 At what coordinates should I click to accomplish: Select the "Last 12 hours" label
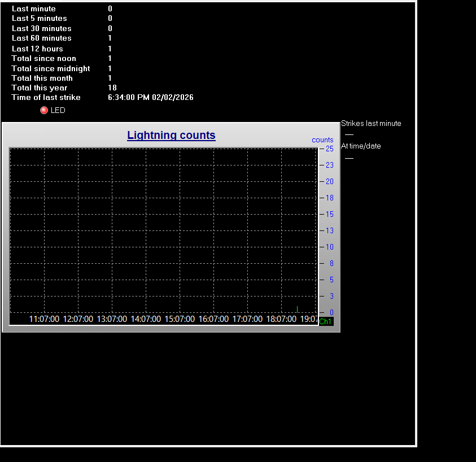pos(37,49)
